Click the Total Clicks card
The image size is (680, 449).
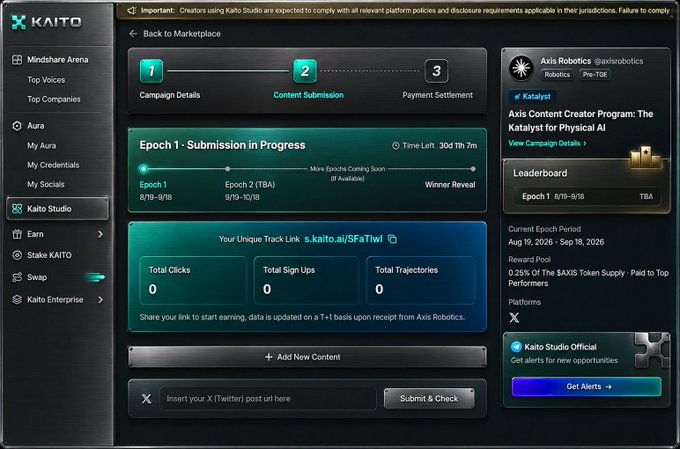click(193, 280)
